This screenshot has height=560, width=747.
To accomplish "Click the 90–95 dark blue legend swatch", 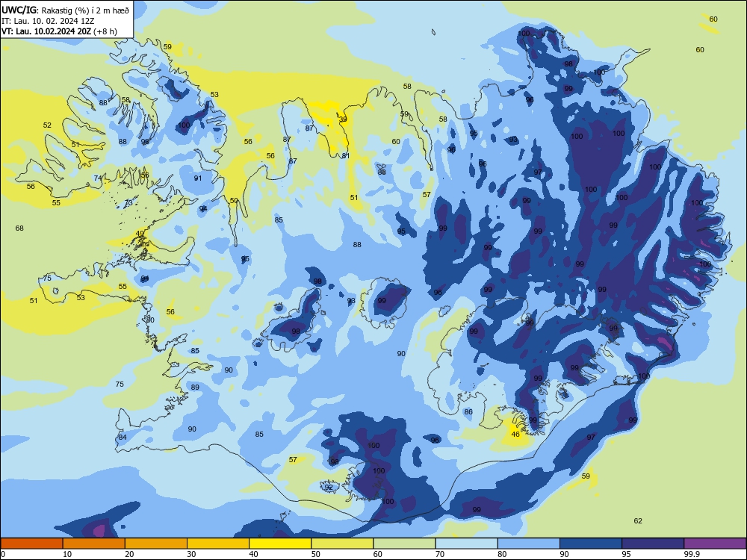I will [x=591, y=544].
